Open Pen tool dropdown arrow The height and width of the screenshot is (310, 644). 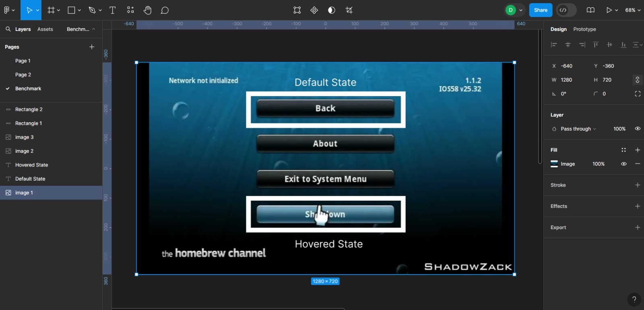[100, 10]
